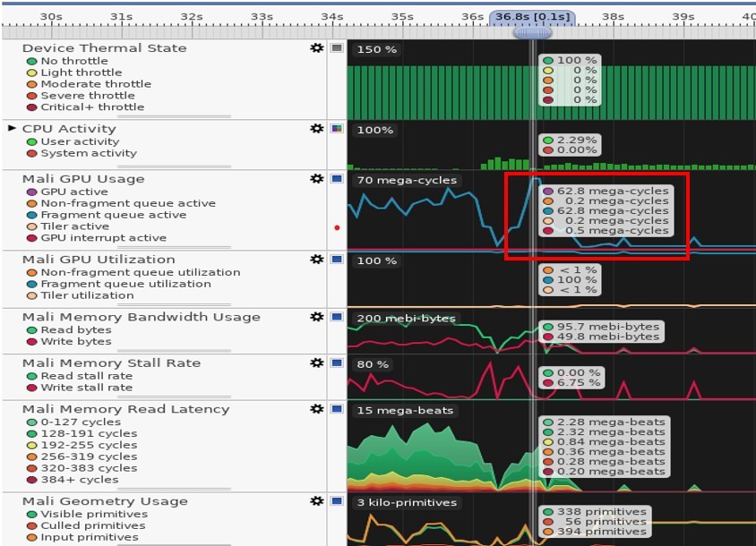Click the Write bytes series label

(76, 341)
